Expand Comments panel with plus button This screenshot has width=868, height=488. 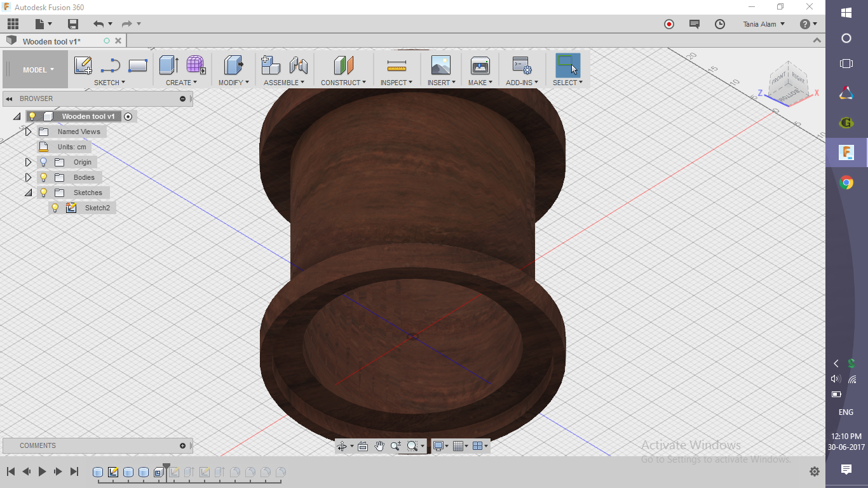point(182,445)
